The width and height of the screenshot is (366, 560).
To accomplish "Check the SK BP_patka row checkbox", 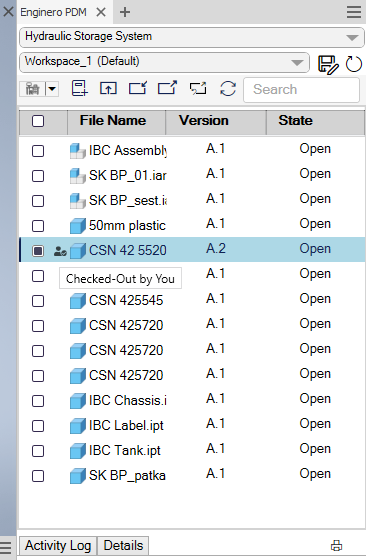I will (38, 476).
